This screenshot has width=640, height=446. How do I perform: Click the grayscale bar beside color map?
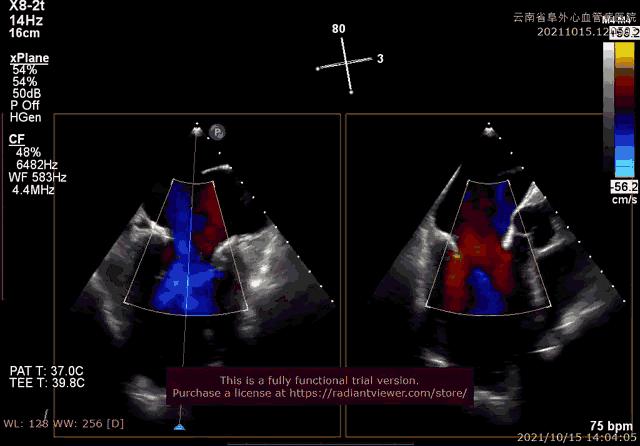(608, 110)
